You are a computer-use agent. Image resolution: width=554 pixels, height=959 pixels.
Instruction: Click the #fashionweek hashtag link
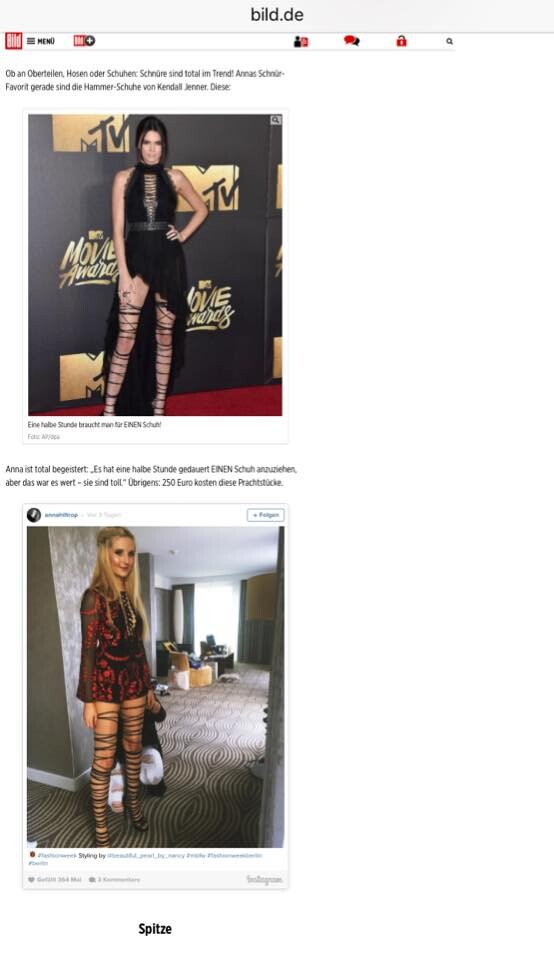pos(57,855)
